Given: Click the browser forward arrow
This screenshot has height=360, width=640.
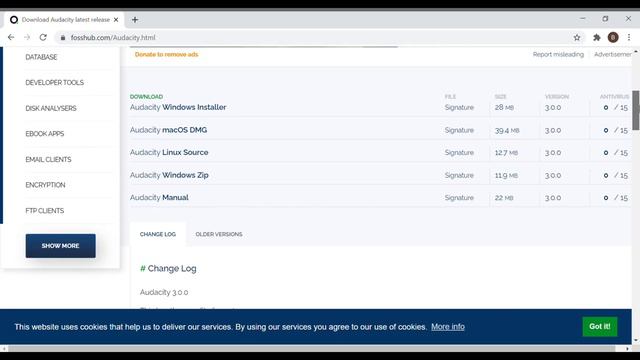Looking at the screenshot, I should pyautogui.click(x=27, y=37).
